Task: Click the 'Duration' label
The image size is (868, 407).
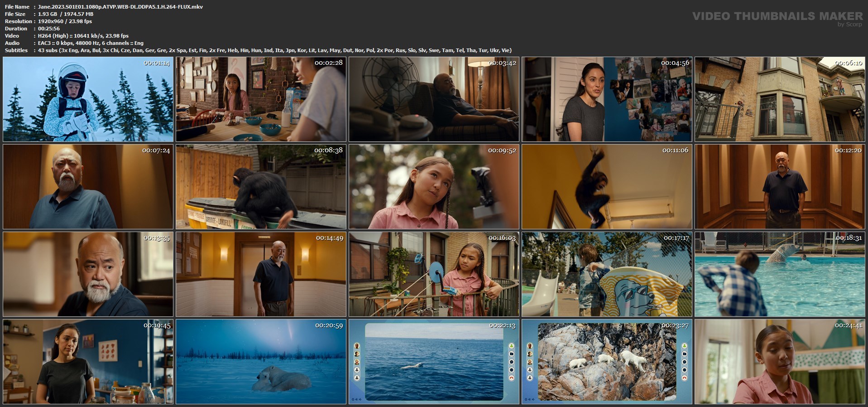Action: pos(16,29)
